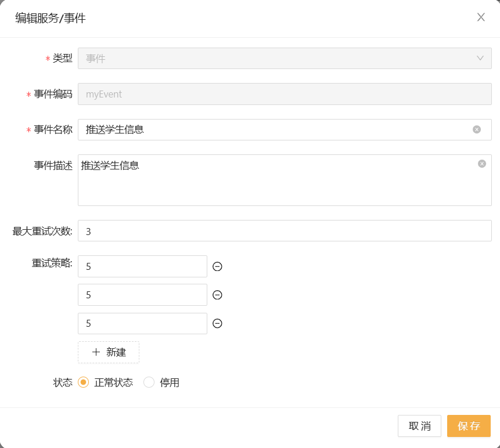The image size is (500, 448).
Task: Clear the 事件名称 field with its clear icon
Action: click(x=477, y=129)
